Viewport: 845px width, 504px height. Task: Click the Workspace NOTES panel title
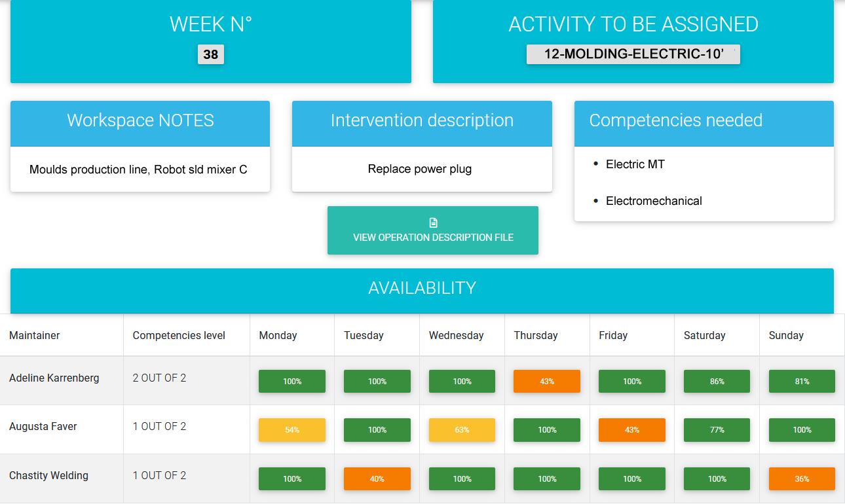point(140,120)
